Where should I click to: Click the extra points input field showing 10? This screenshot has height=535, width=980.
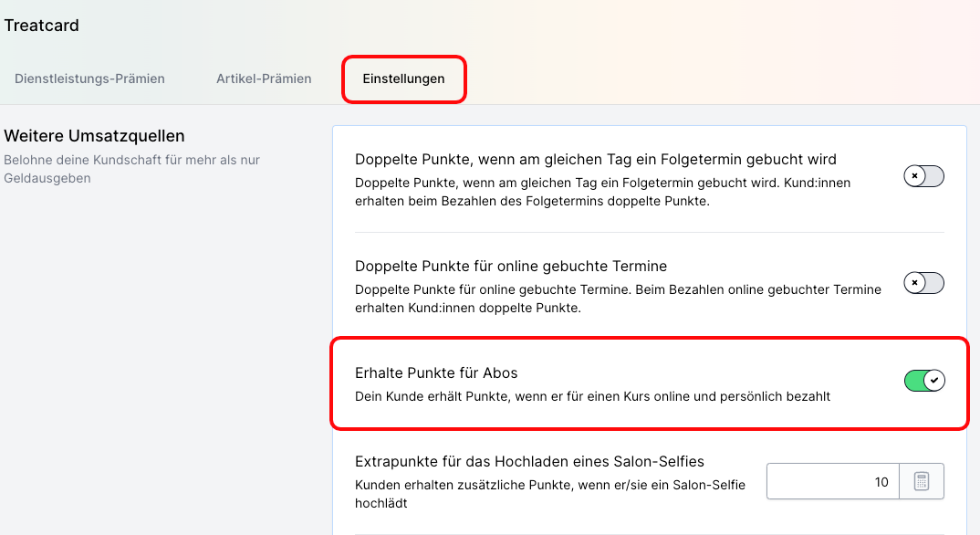[x=833, y=481]
